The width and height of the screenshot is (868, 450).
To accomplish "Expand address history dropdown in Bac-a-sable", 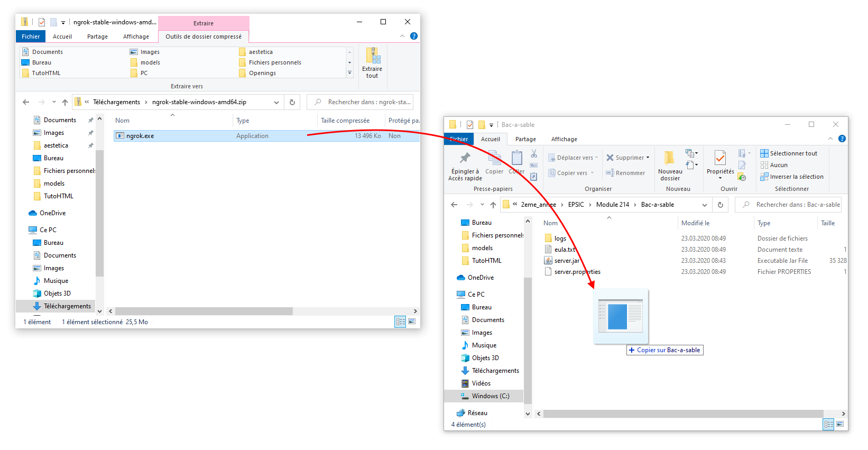I will point(704,205).
